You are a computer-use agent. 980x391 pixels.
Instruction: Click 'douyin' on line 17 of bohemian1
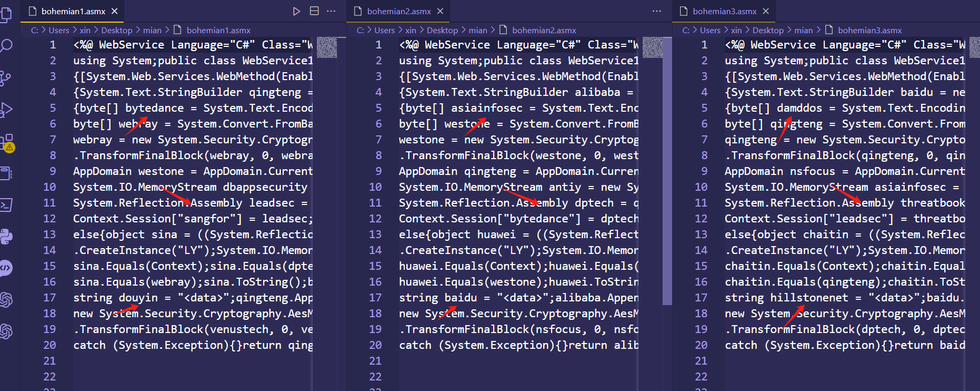(138, 298)
